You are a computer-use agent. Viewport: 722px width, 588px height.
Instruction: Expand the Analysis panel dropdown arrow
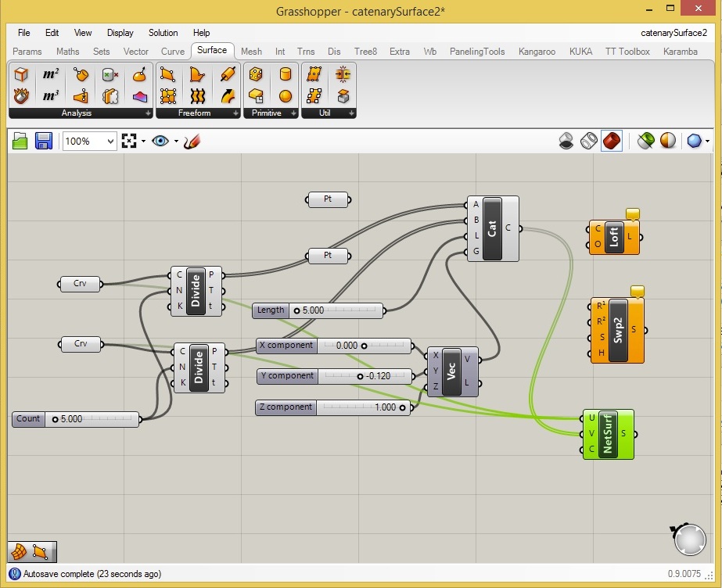[148, 113]
